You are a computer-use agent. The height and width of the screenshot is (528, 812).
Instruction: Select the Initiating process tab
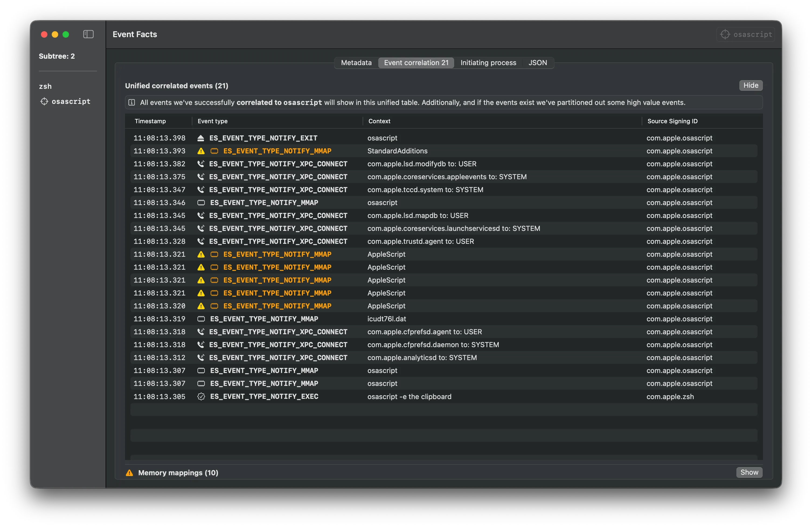488,63
